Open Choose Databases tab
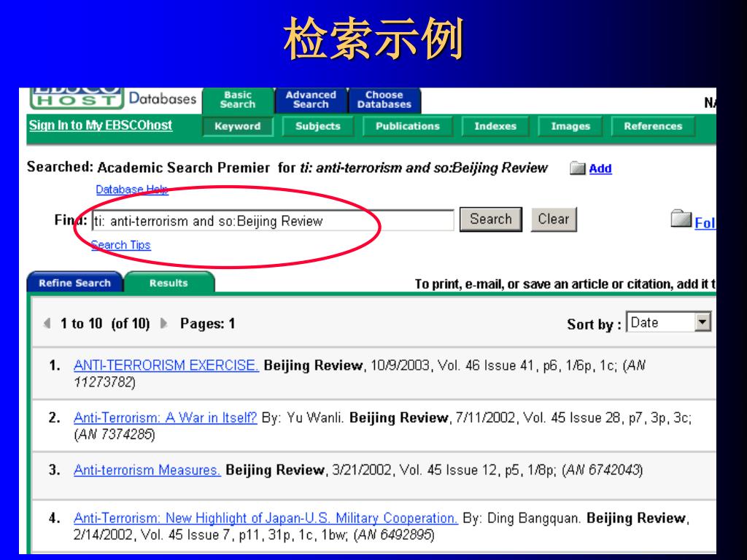 coord(384,100)
